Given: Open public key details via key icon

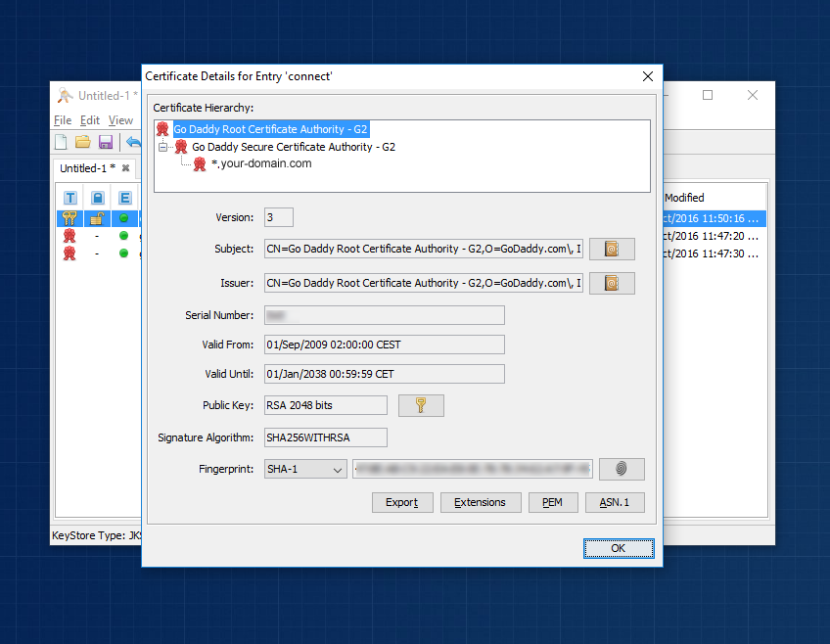Looking at the screenshot, I should click(421, 404).
